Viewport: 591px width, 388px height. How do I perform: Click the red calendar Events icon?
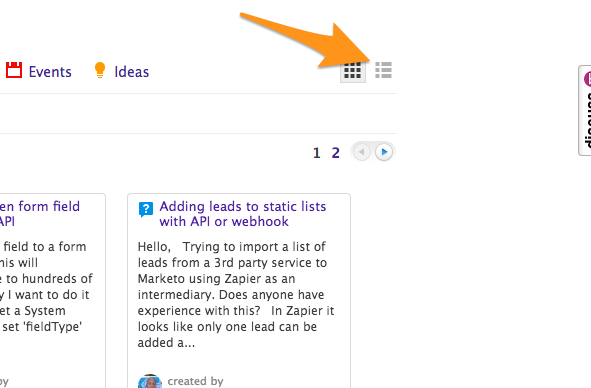point(14,70)
